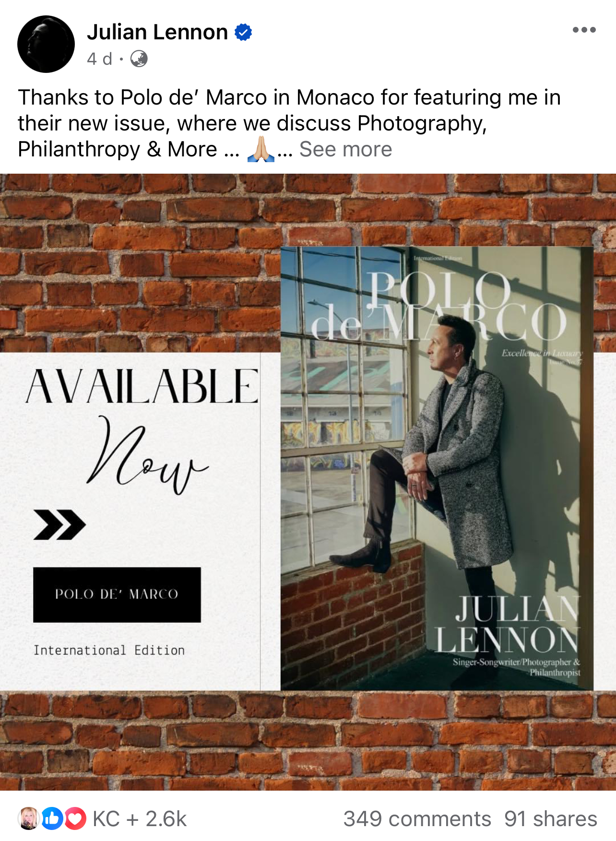Click the Julian Lennon cover title text
The height and width of the screenshot is (841, 616).
tap(508, 624)
